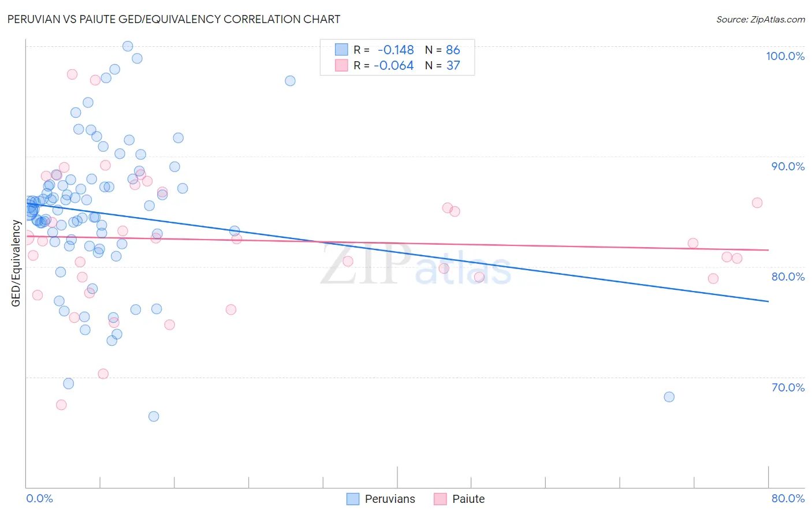Click the GED/Equivalency y-axis title
812x515 pixels.
point(16,263)
